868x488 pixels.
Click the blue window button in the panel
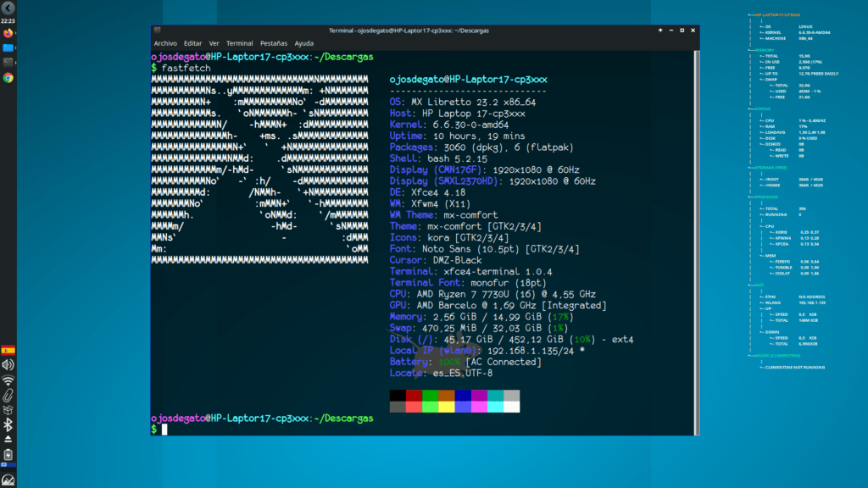(8, 48)
